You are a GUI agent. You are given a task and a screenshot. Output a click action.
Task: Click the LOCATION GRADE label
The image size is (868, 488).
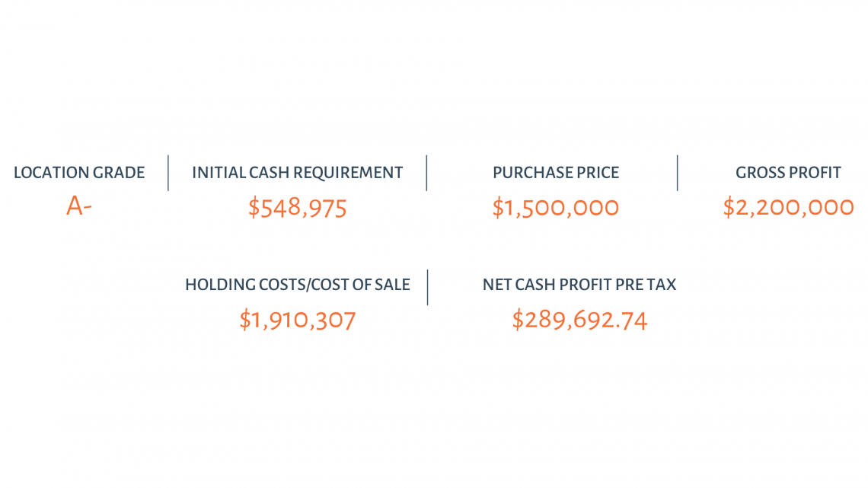79,173
